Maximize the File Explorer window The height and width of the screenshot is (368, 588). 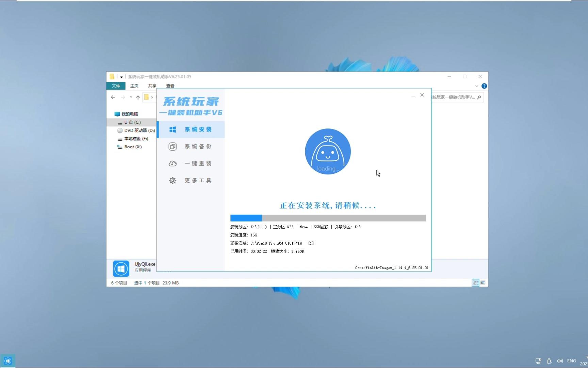pos(464,77)
